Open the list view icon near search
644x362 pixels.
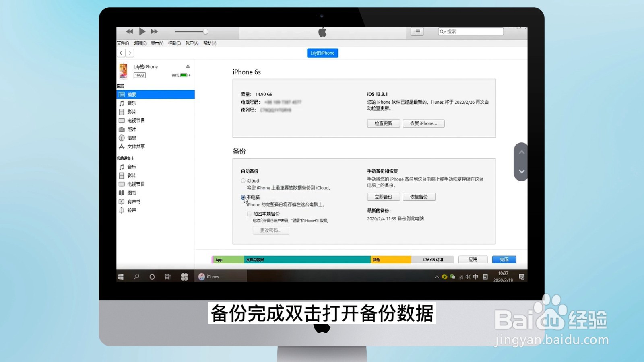coord(417,31)
